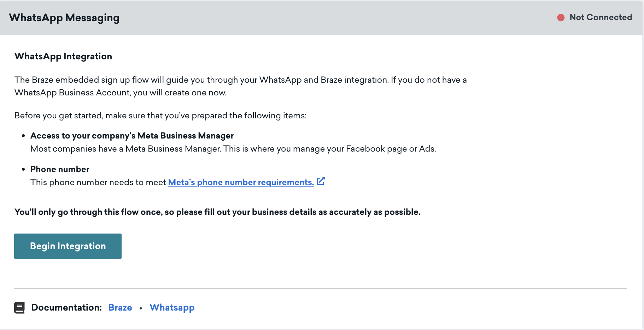Open the Braze documentation link
The width and height of the screenshot is (644, 330).
pyautogui.click(x=120, y=307)
